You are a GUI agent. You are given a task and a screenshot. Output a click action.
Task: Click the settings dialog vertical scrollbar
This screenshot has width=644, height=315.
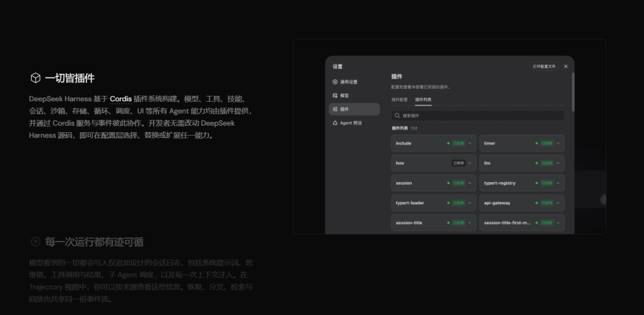pyautogui.click(x=573, y=92)
